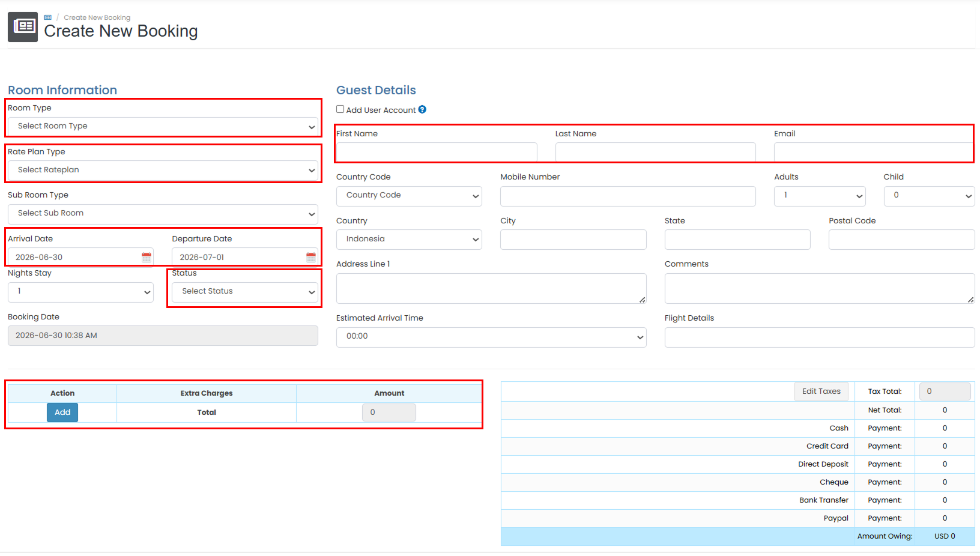Open the Departure Date calendar icon
This screenshot has width=980, height=556.
coord(311,257)
